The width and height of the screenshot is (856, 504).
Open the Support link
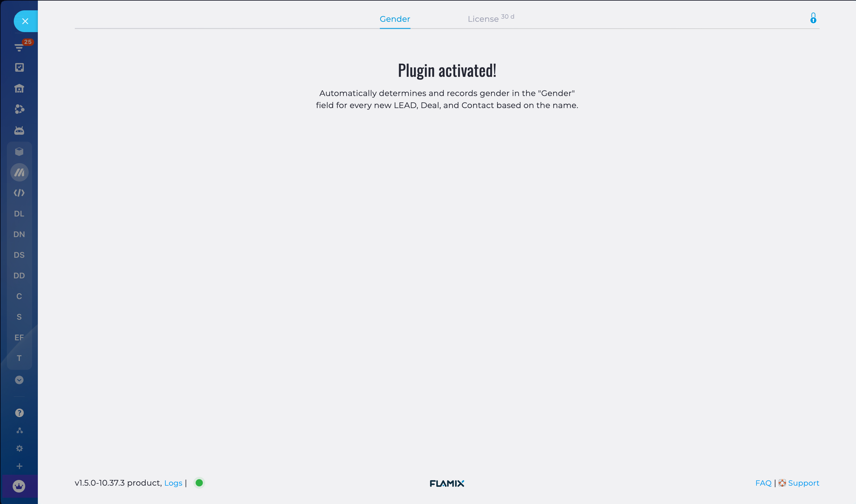click(x=803, y=483)
